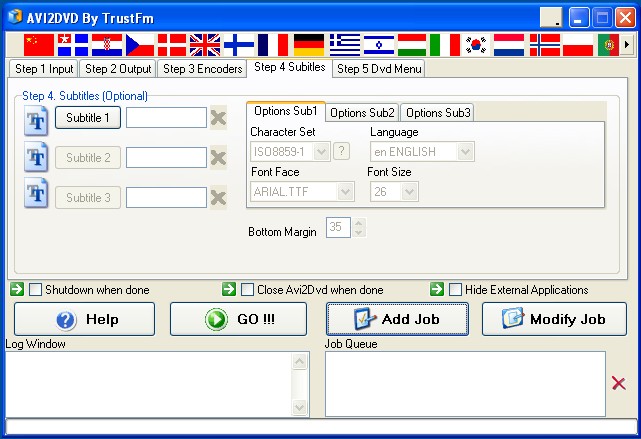Click the Subtitle 3 button
Screen dimensions: 641x439
pos(88,197)
